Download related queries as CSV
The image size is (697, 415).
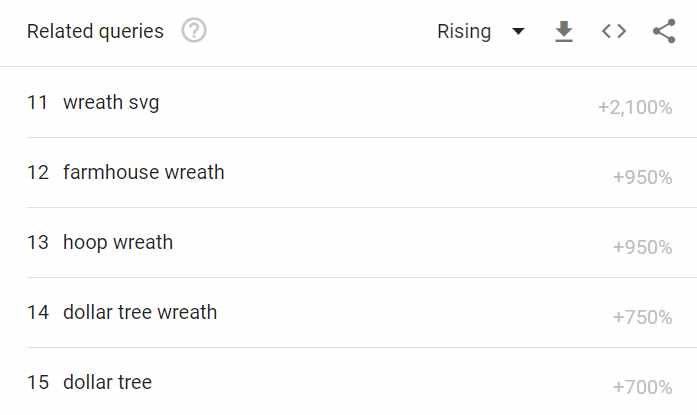tap(564, 31)
